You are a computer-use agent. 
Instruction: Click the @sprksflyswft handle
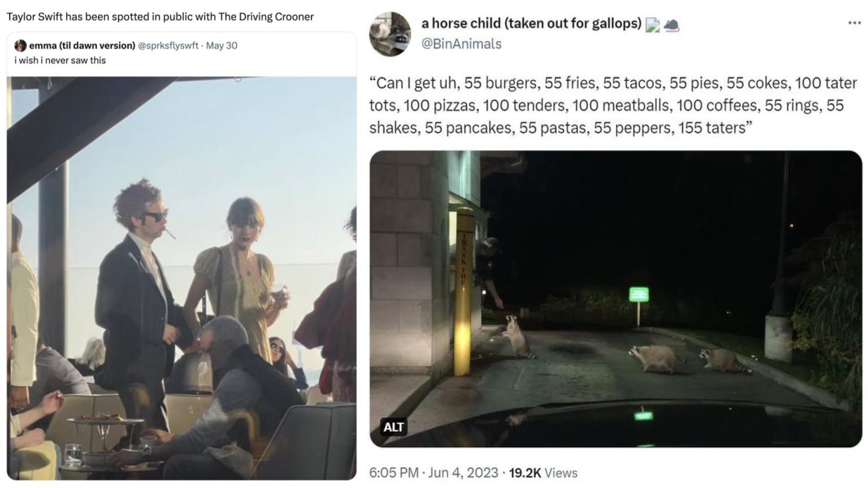(168, 46)
